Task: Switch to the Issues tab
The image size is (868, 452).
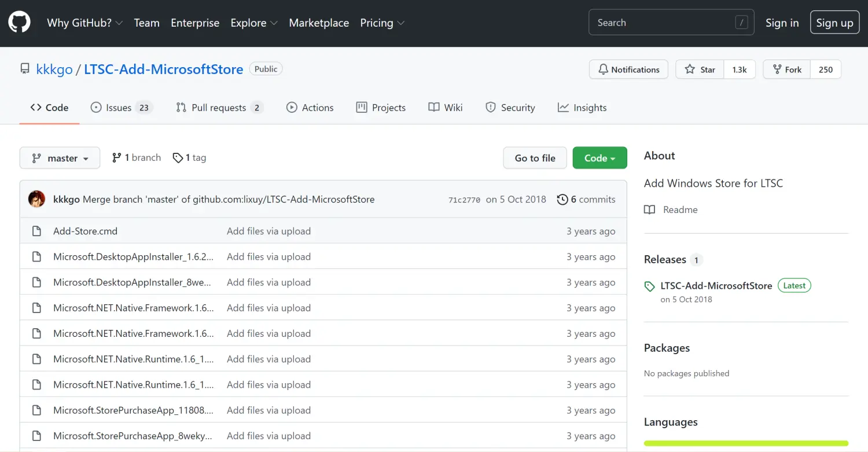Action: (x=119, y=108)
